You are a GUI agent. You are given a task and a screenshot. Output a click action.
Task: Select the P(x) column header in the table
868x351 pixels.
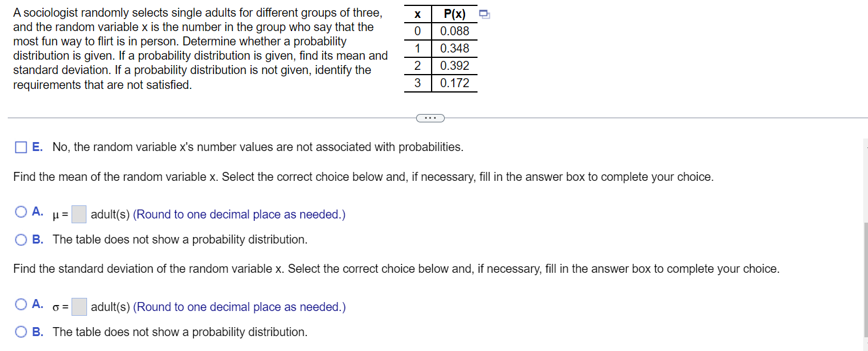click(x=454, y=14)
